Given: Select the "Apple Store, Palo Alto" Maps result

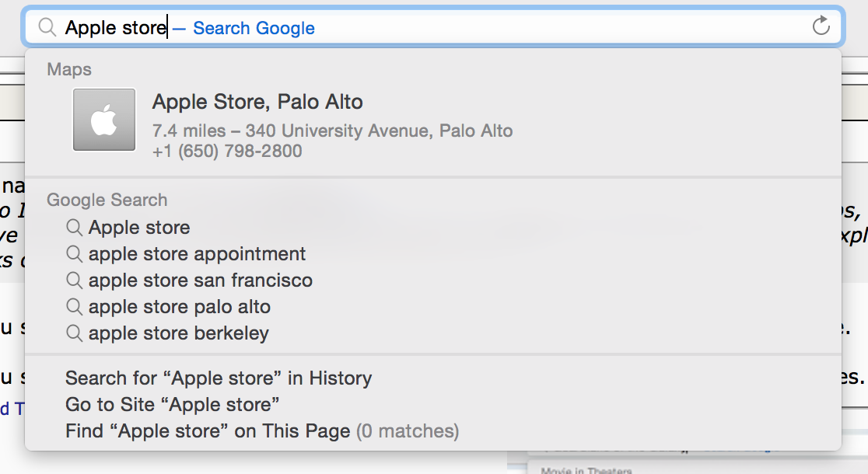Looking at the screenshot, I should point(433,120).
